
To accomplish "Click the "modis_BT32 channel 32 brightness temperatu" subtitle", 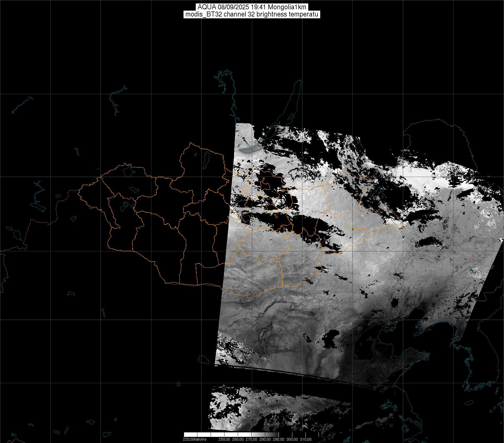I will 252,15.
